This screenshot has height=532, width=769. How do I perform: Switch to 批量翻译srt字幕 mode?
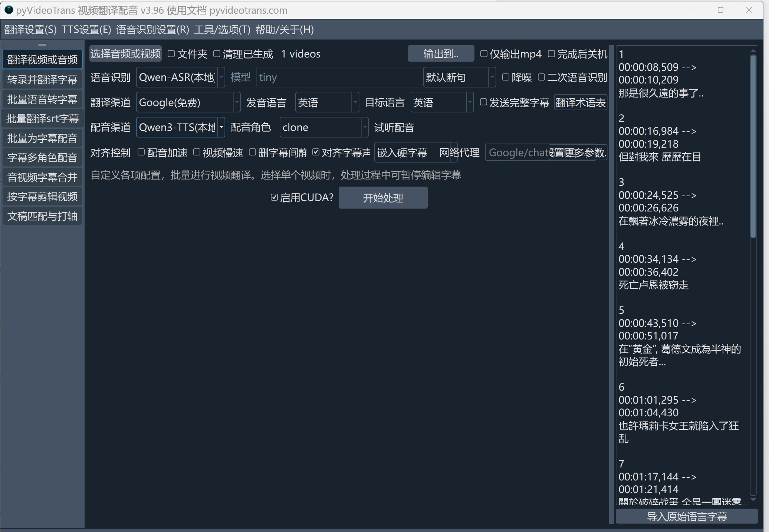pos(42,118)
